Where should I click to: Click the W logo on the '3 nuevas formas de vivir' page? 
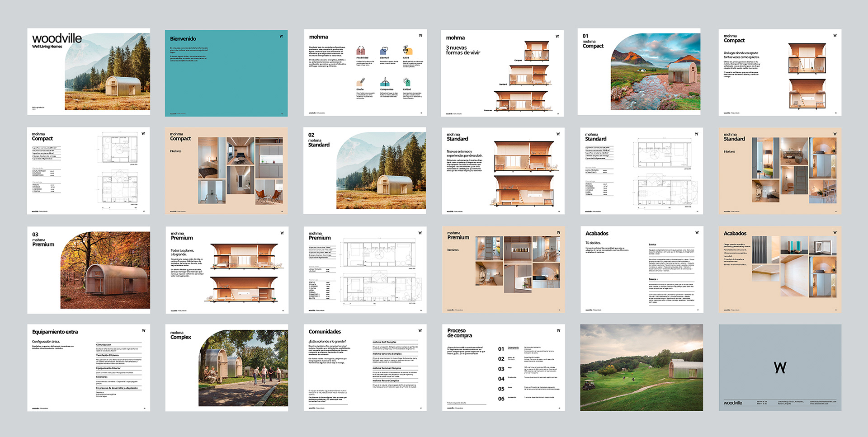pyautogui.click(x=557, y=36)
